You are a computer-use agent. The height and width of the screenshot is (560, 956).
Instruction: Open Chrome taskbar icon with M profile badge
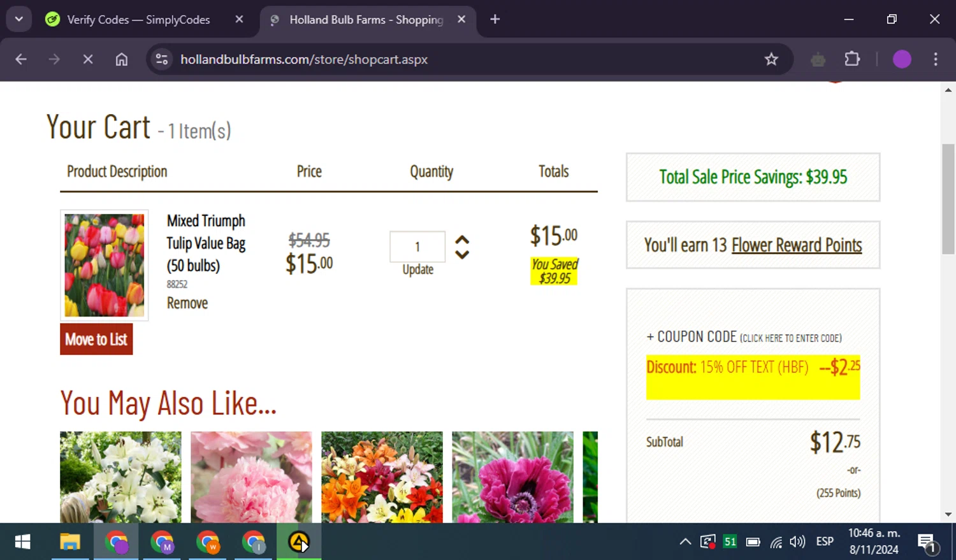[x=162, y=542]
